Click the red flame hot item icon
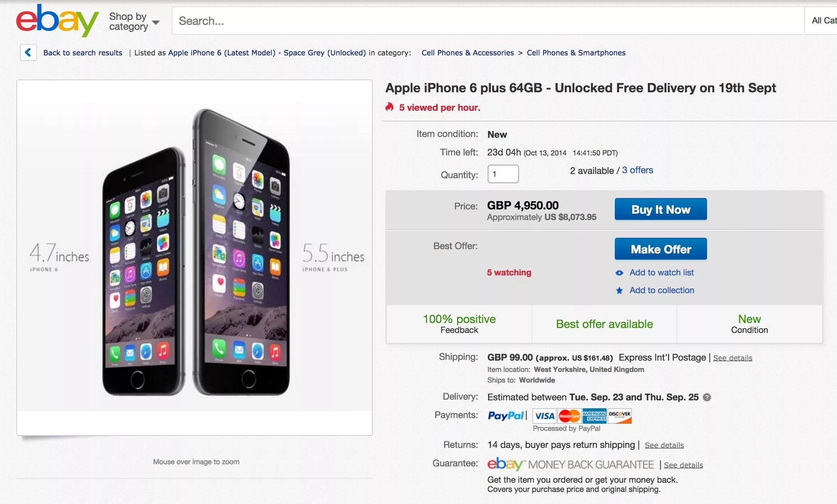The width and height of the screenshot is (837, 504). pos(390,107)
